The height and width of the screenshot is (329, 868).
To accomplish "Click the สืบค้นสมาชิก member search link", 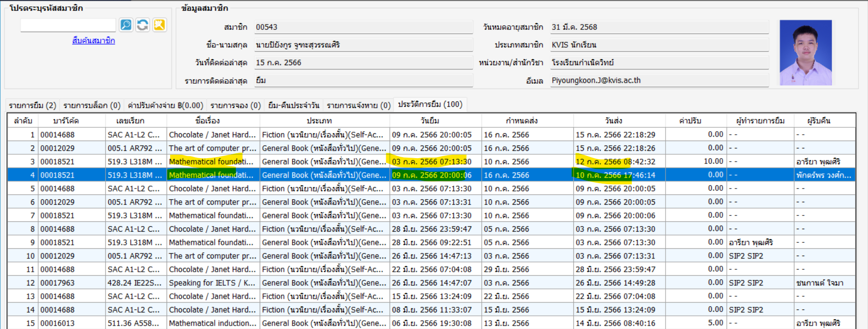I will 93,41.
